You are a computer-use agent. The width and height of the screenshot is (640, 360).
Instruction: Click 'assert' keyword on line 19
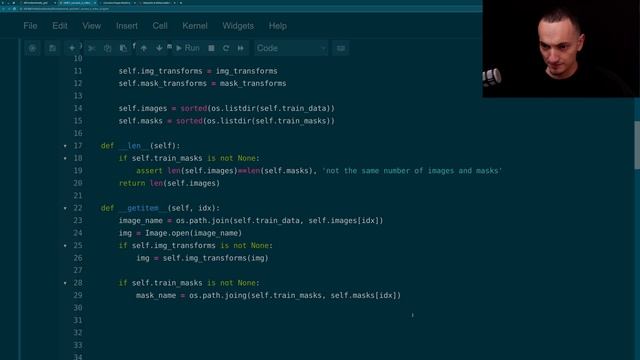click(x=149, y=171)
